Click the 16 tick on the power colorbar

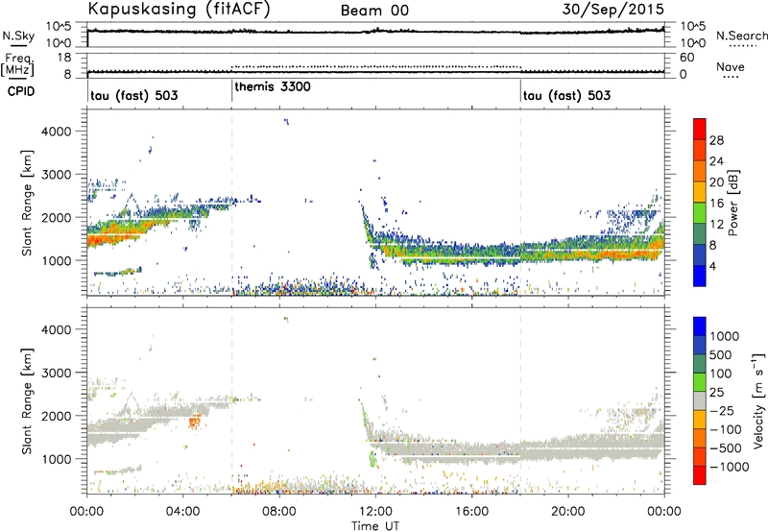coord(716,204)
